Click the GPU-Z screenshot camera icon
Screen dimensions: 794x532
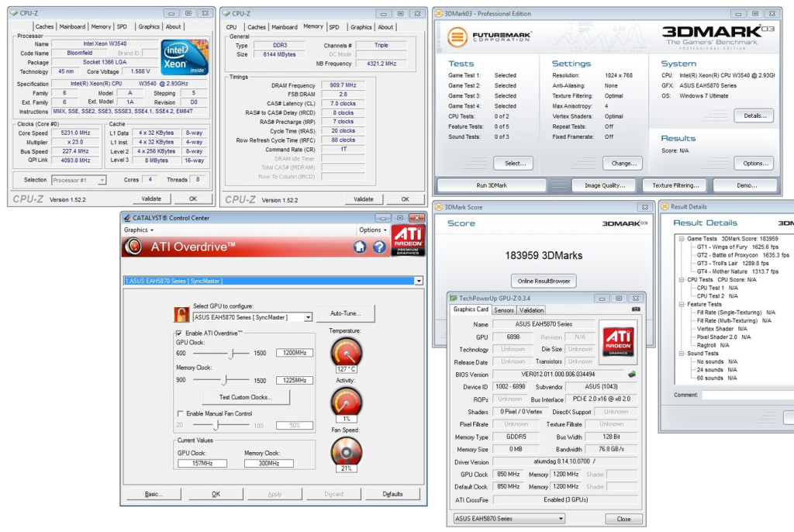click(636, 309)
